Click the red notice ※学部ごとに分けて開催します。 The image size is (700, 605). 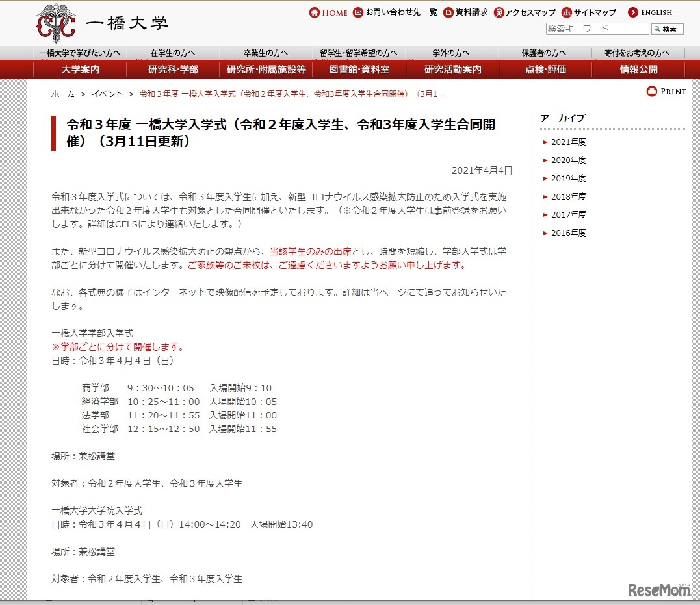click(x=119, y=347)
